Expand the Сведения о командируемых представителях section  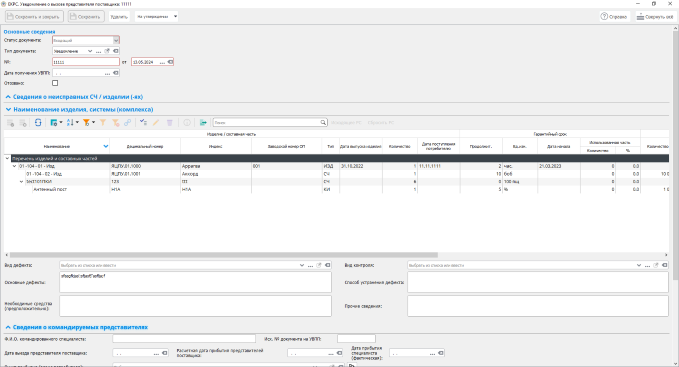[8, 328]
